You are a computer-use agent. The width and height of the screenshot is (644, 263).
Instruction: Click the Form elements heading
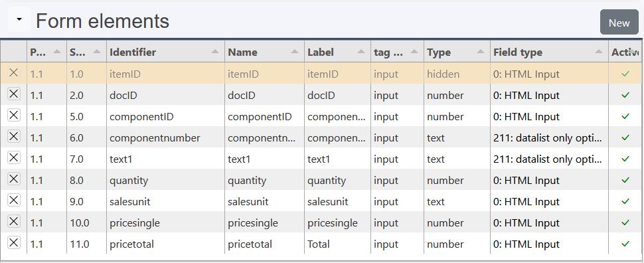click(102, 21)
